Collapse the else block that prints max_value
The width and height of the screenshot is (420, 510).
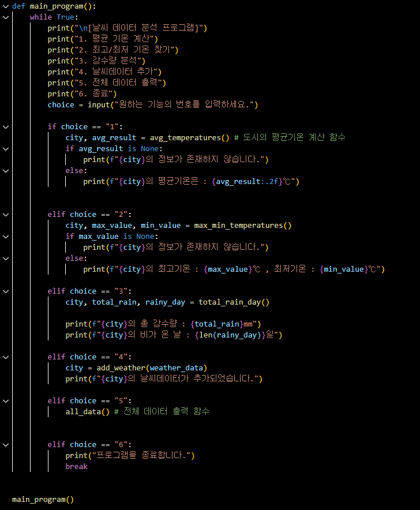coord(6,258)
